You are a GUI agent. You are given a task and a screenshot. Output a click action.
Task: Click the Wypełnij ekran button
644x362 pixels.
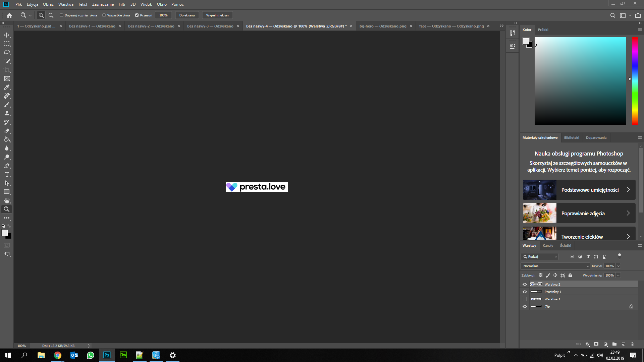point(217,15)
